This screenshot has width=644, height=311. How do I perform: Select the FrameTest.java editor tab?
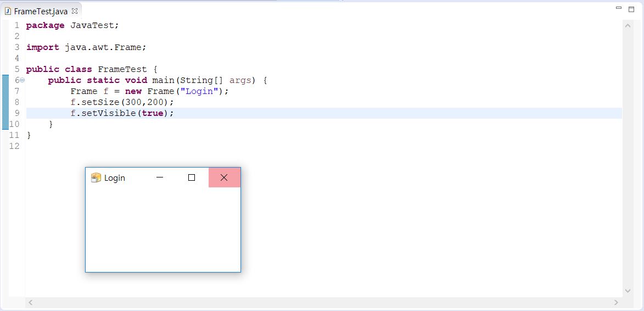[x=41, y=11]
